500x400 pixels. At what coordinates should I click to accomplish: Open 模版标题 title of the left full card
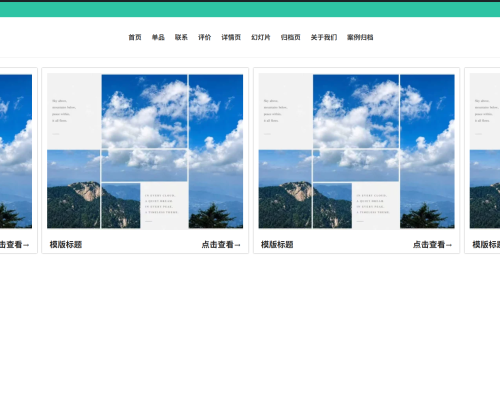pyautogui.click(x=66, y=245)
